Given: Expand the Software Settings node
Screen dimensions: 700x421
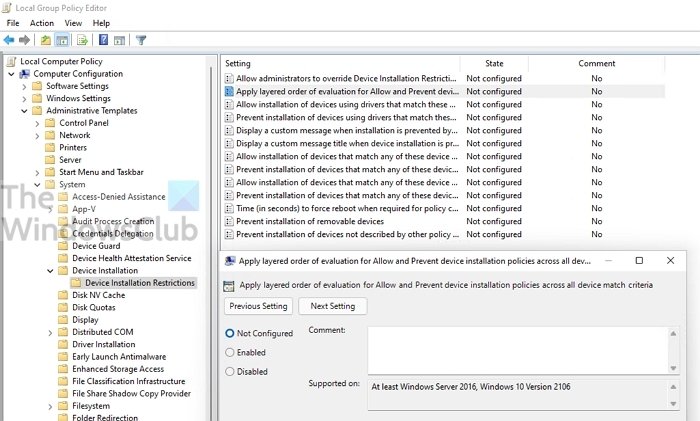Looking at the screenshot, I should [x=25, y=87].
